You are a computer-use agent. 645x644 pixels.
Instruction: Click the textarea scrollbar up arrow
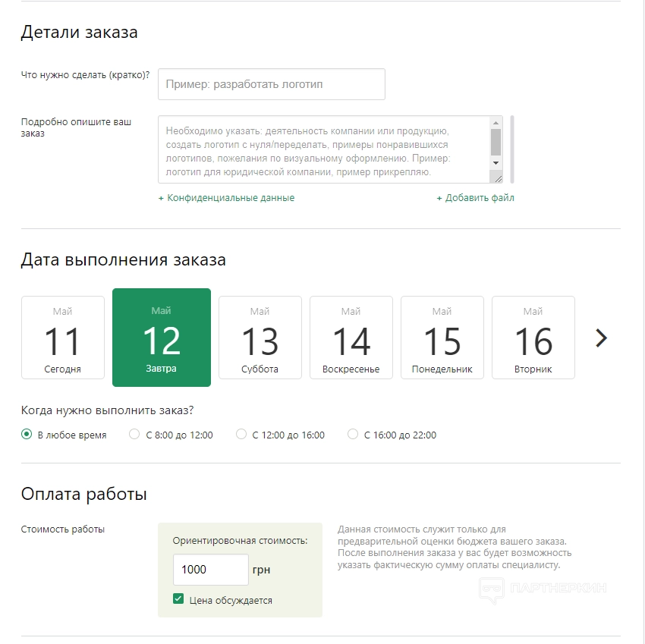click(496, 123)
